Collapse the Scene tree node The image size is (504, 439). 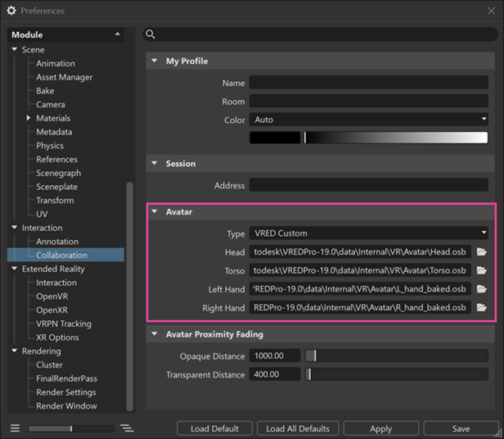(x=15, y=49)
